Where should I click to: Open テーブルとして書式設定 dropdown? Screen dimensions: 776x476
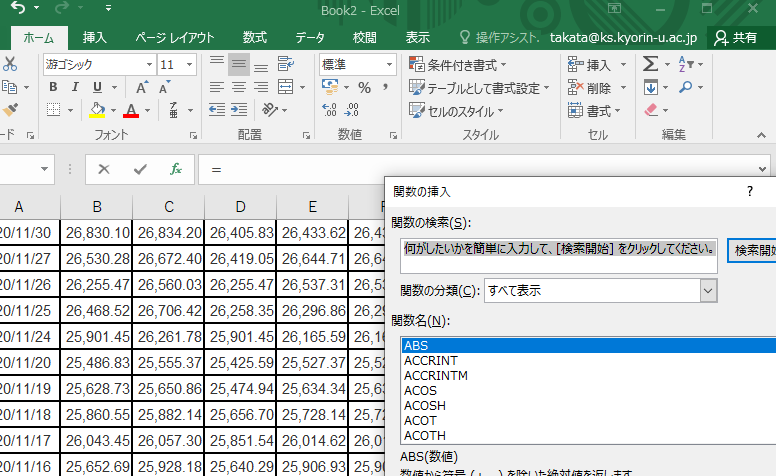tap(479, 88)
